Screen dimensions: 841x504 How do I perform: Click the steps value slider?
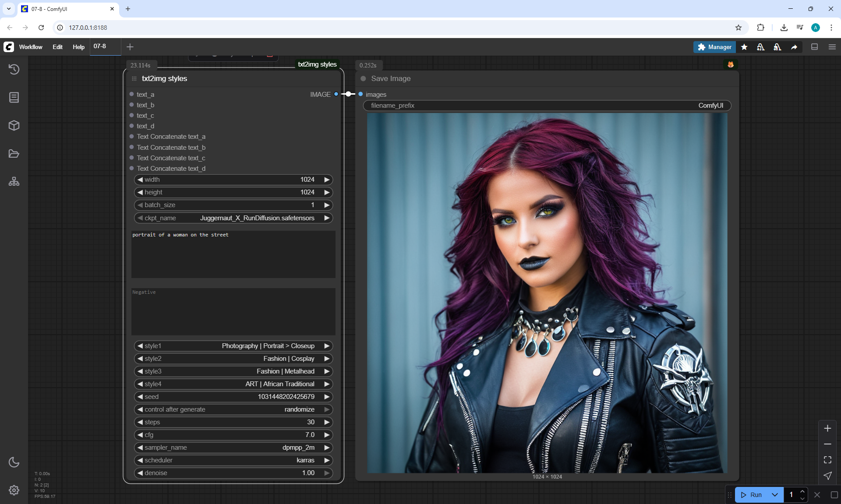click(233, 422)
